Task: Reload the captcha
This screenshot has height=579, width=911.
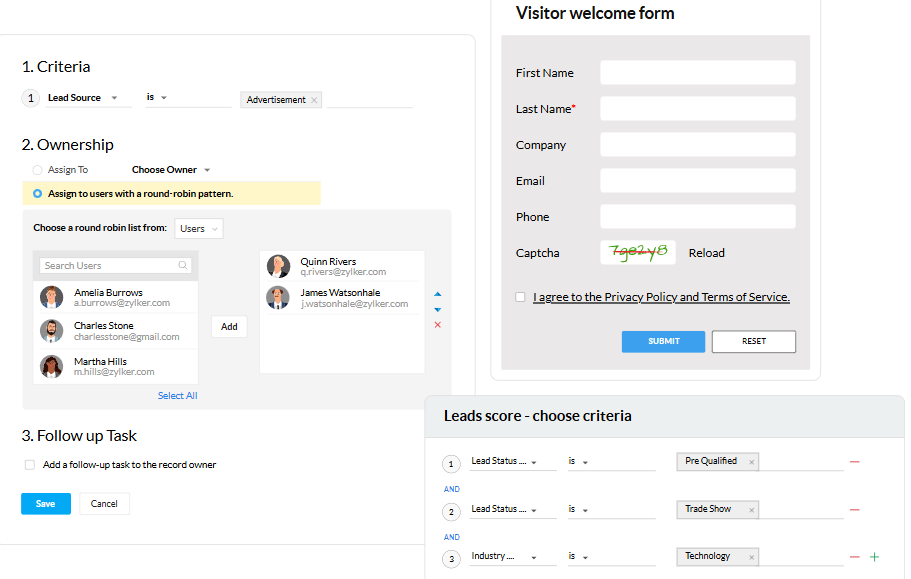Action: [x=706, y=253]
